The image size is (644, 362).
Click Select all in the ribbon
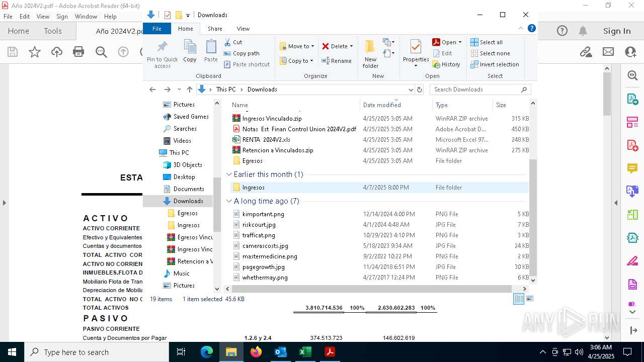coord(487,42)
